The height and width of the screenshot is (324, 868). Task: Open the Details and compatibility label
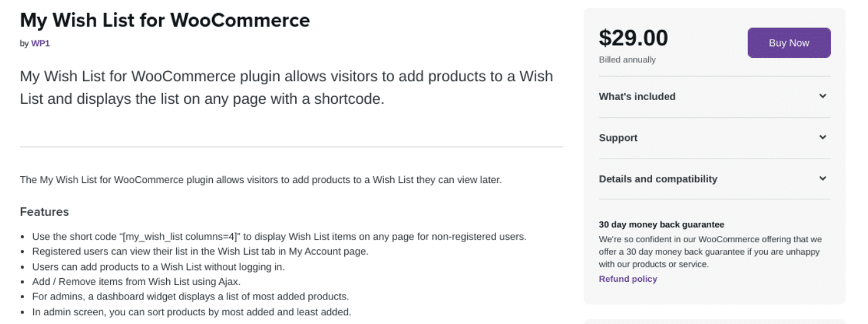658,179
